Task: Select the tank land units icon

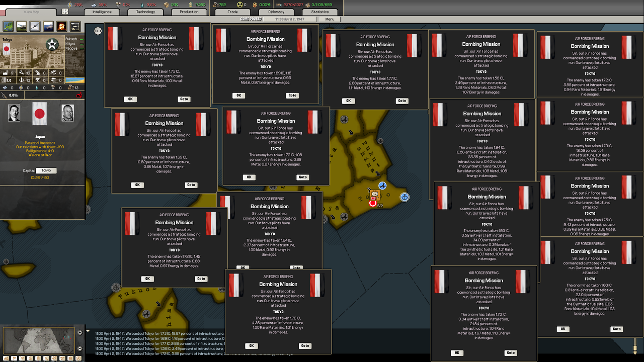Action: pos(22,26)
